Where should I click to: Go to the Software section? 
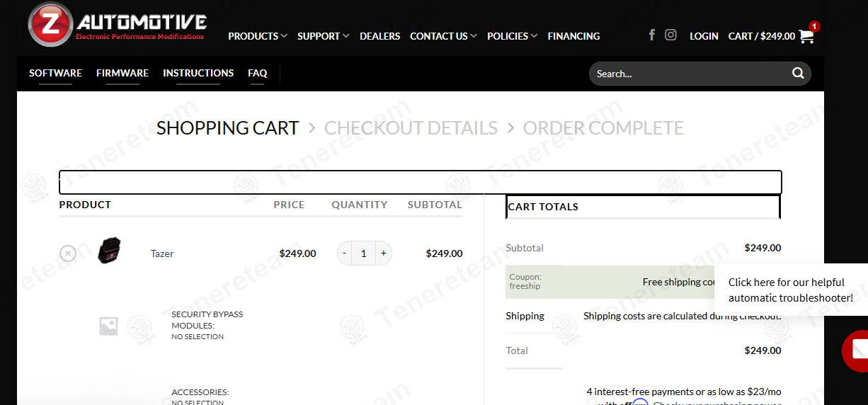55,73
